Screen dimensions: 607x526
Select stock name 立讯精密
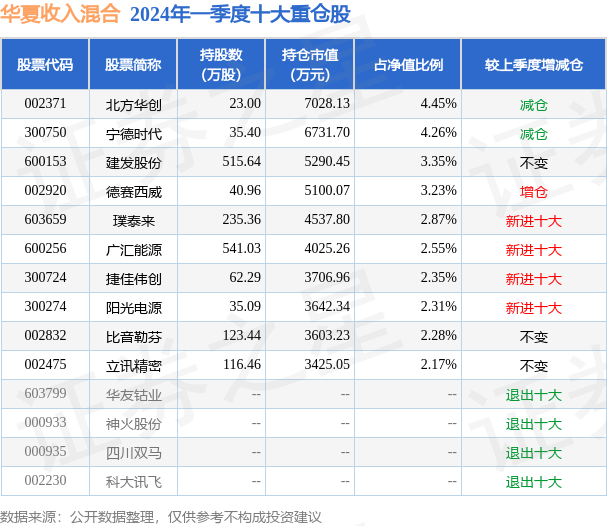(134, 366)
